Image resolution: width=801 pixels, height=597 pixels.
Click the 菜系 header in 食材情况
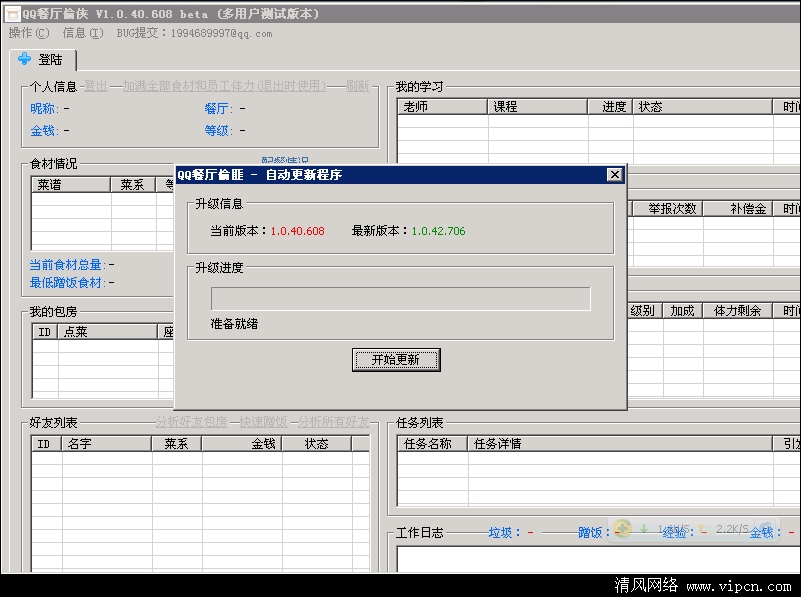pyautogui.click(x=133, y=185)
